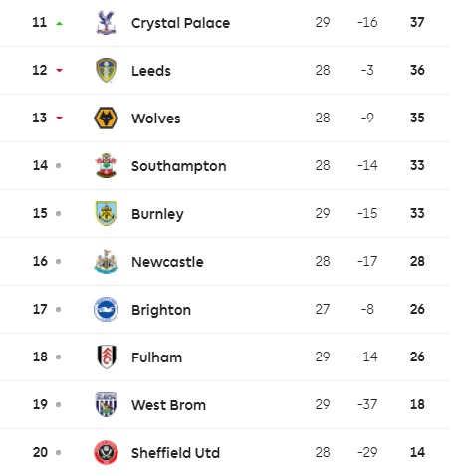Open the Southampton team name link

point(179,166)
